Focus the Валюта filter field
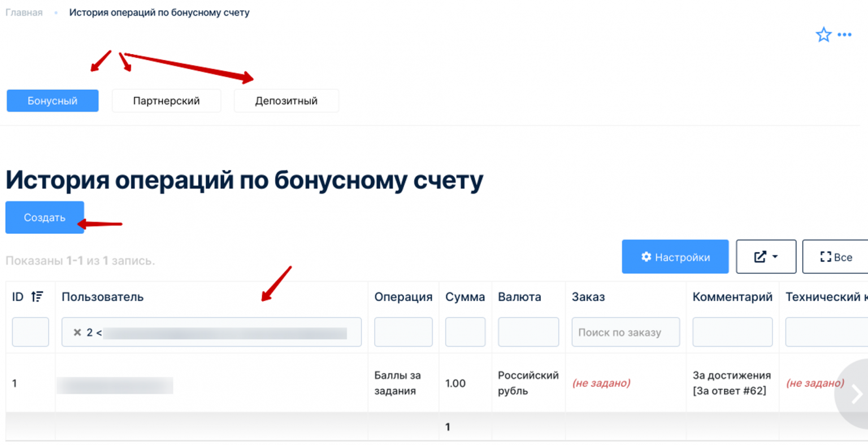The image size is (868, 445). pos(528,332)
